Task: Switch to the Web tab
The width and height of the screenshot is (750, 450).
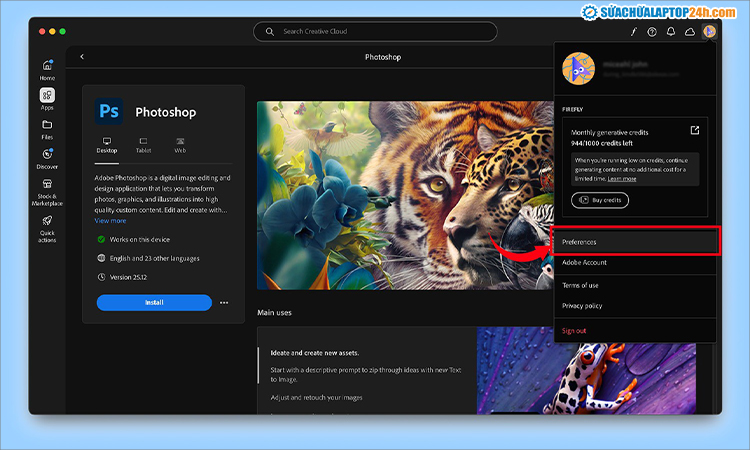Action: 180,144
